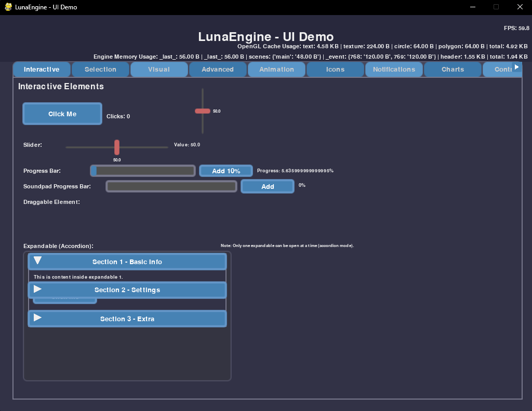532x411 pixels.
Task: Click 'This is content inside expandable 1.' text
Action: coord(78,277)
